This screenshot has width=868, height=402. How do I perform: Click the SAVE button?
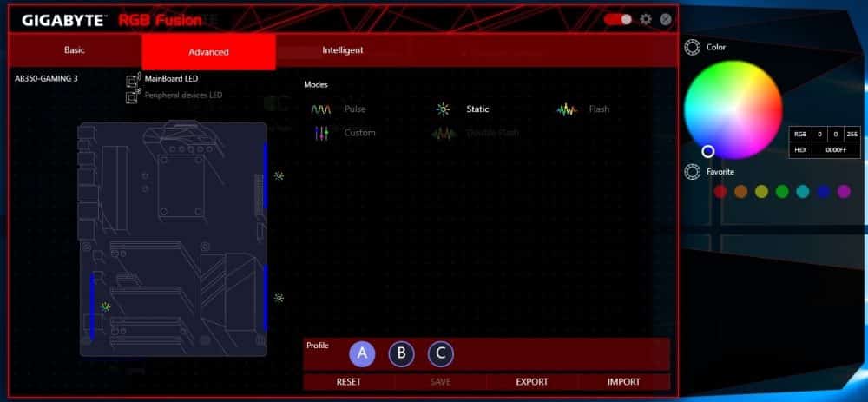coord(441,382)
